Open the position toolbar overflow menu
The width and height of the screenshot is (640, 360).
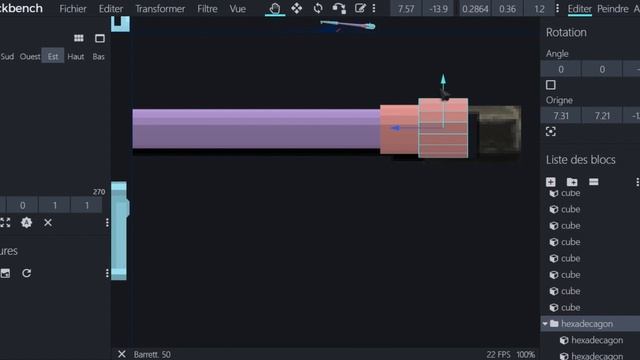coord(557,9)
